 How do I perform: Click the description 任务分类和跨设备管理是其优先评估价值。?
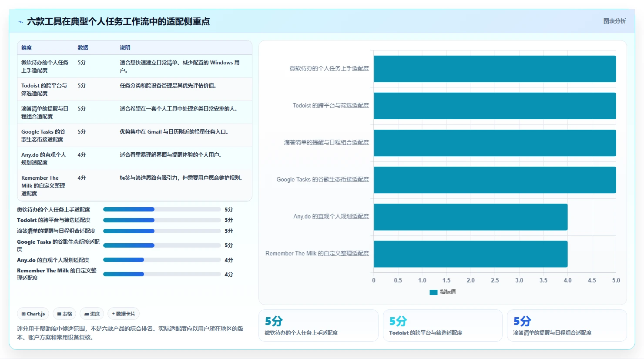click(169, 86)
